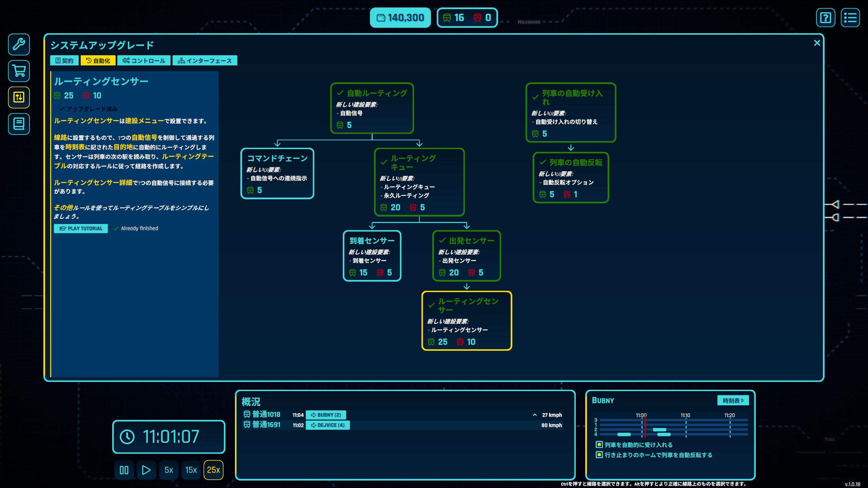Toggle 列車を自動的に受け入れる checkbox
The image size is (868, 488).
(599, 445)
